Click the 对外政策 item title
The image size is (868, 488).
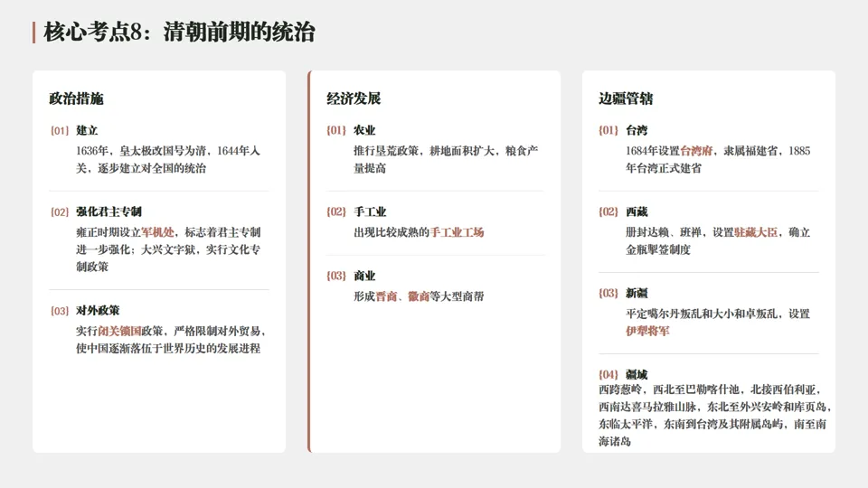[98, 310]
